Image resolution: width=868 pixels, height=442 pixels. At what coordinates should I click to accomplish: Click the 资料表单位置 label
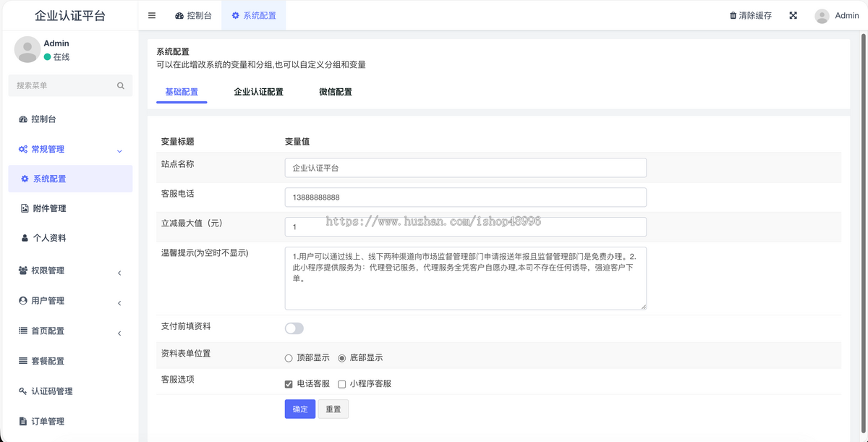tap(186, 354)
